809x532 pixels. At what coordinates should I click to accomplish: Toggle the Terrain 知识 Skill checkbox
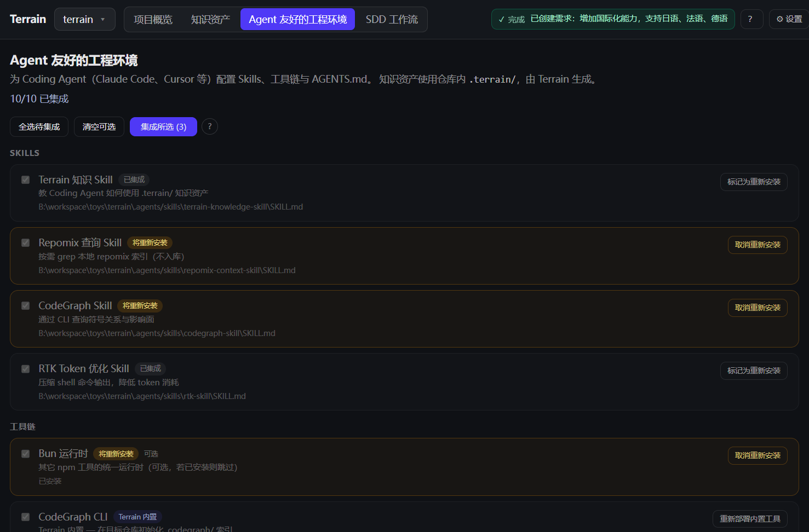25,180
